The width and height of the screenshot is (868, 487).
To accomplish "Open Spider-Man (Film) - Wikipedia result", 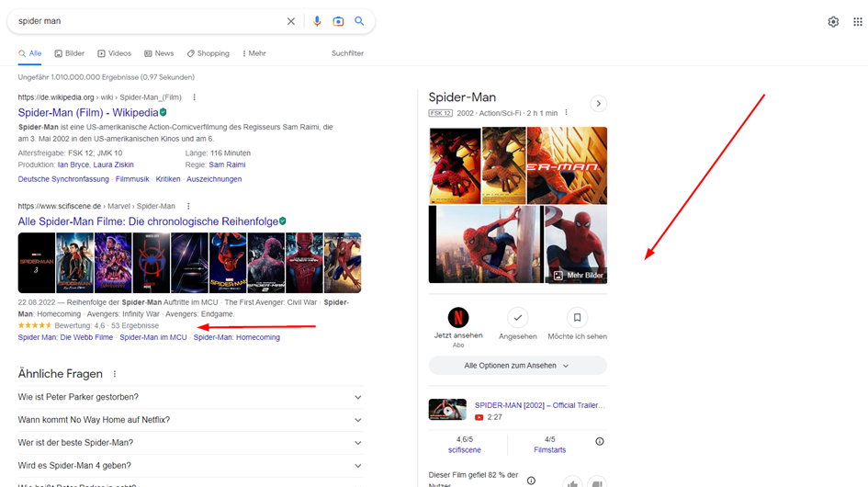I will pos(87,112).
